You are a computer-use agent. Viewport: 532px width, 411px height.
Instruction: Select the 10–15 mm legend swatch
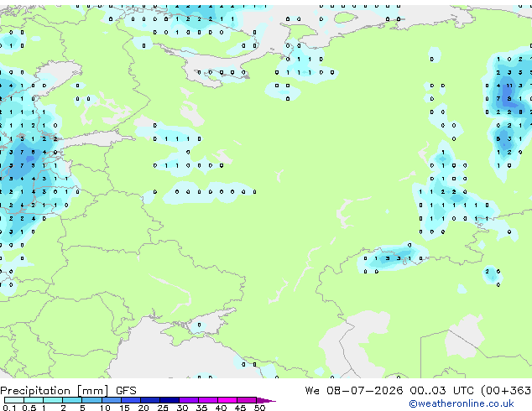(x=112, y=400)
